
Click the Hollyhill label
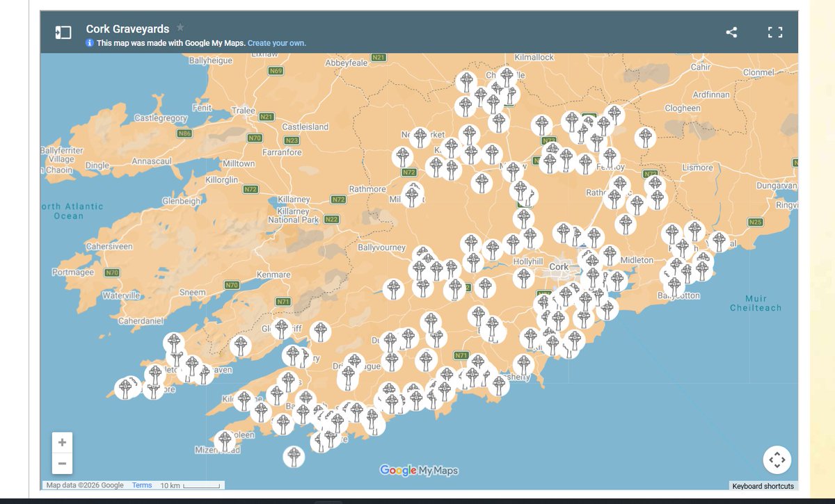[527, 262]
